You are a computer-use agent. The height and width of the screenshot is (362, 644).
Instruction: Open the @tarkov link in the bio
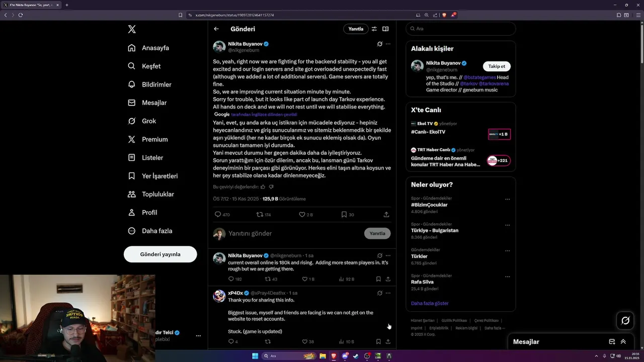[x=469, y=83]
